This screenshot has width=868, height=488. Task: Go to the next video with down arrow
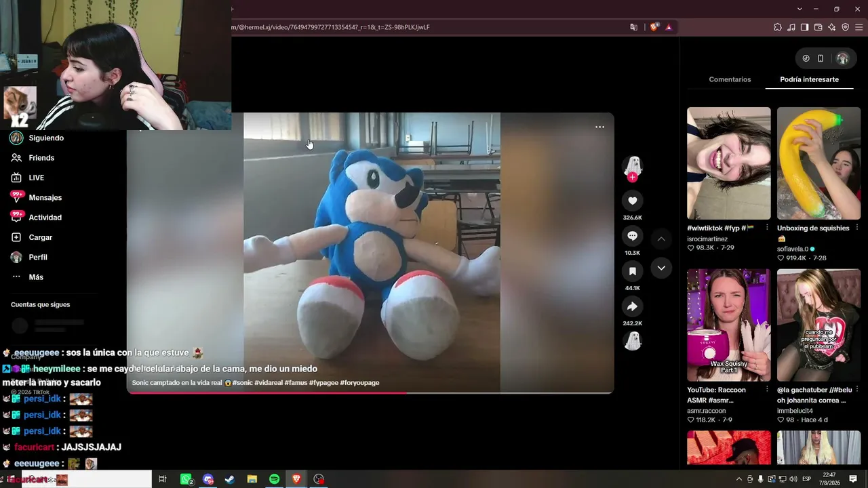(x=661, y=268)
